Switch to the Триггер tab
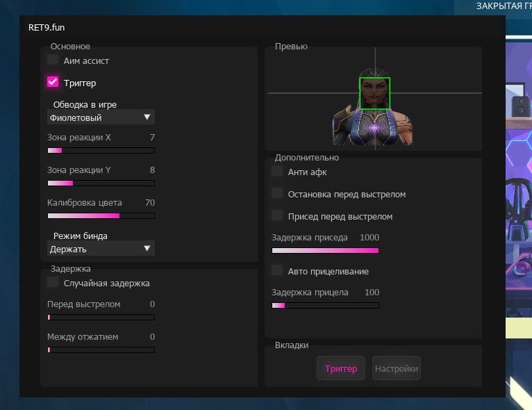Image resolution: width=532 pixels, height=410 pixels. pos(341,368)
